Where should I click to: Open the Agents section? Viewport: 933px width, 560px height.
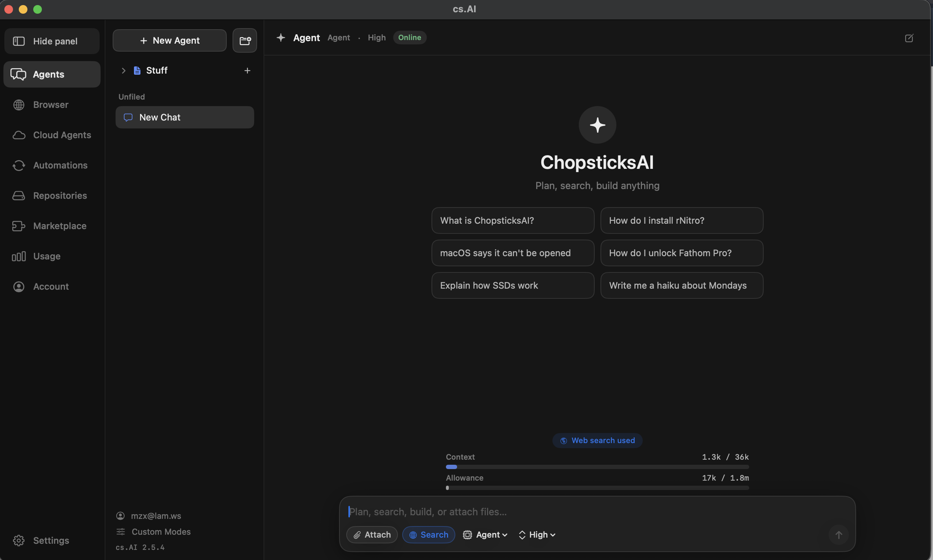(52, 74)
